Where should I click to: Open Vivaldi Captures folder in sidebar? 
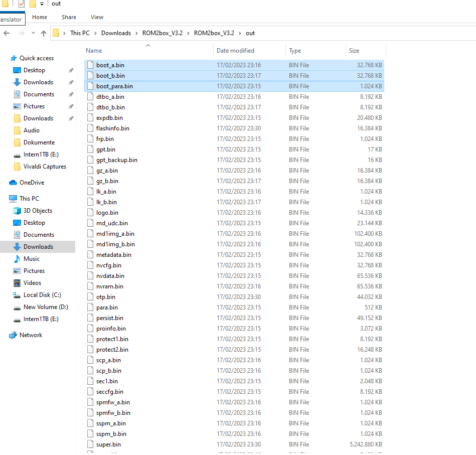pos(45,167)
